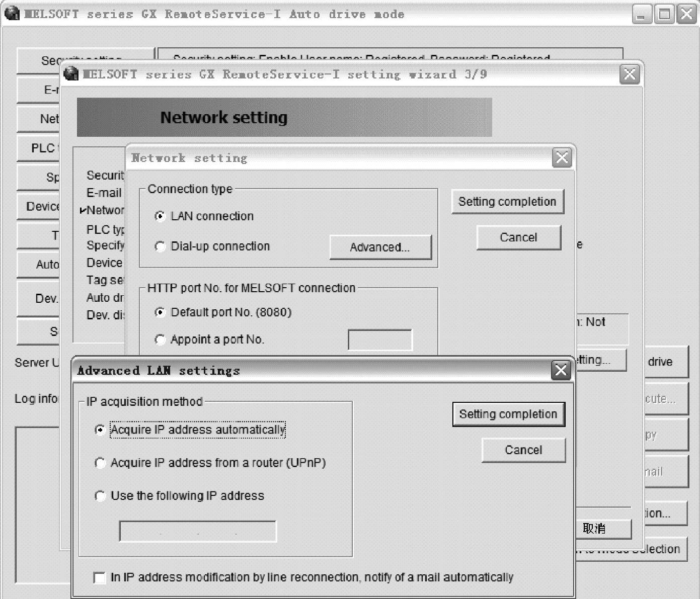Enable mail notification on IP address modification
The image size is (700, 599).
click(100, 577)
